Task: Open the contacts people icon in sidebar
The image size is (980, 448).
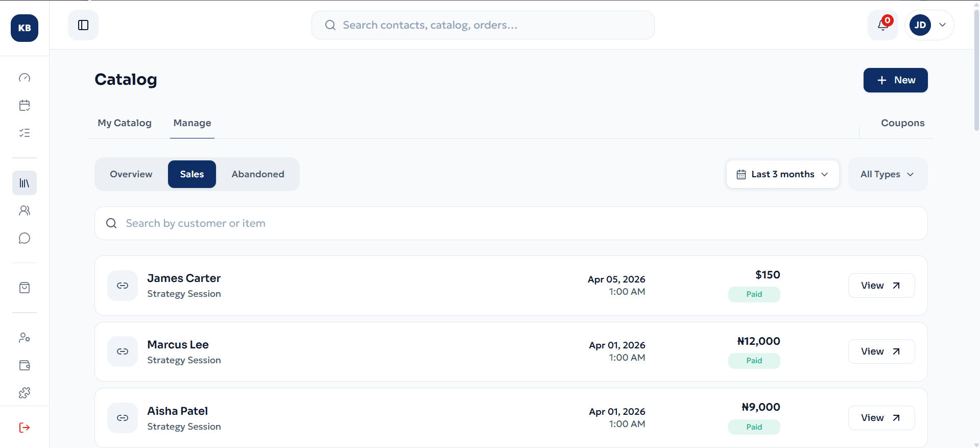Action: tap(25, 210)
